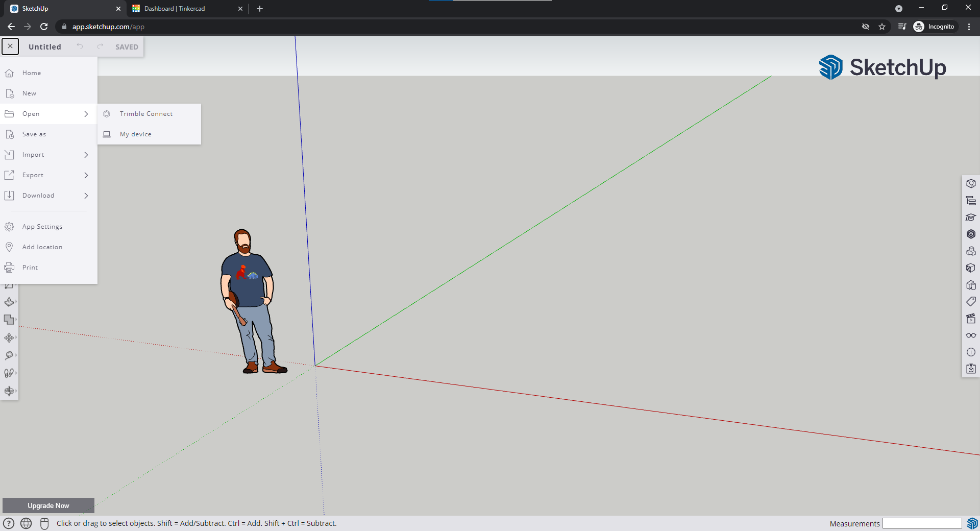
Task: Open the boxed cube panel at bottom
Action: [x=971, y=369]
